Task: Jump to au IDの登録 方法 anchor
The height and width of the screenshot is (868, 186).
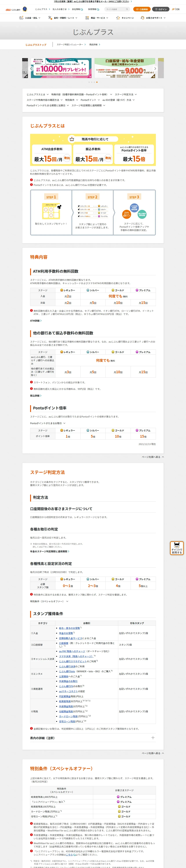Action: [118, 100]
